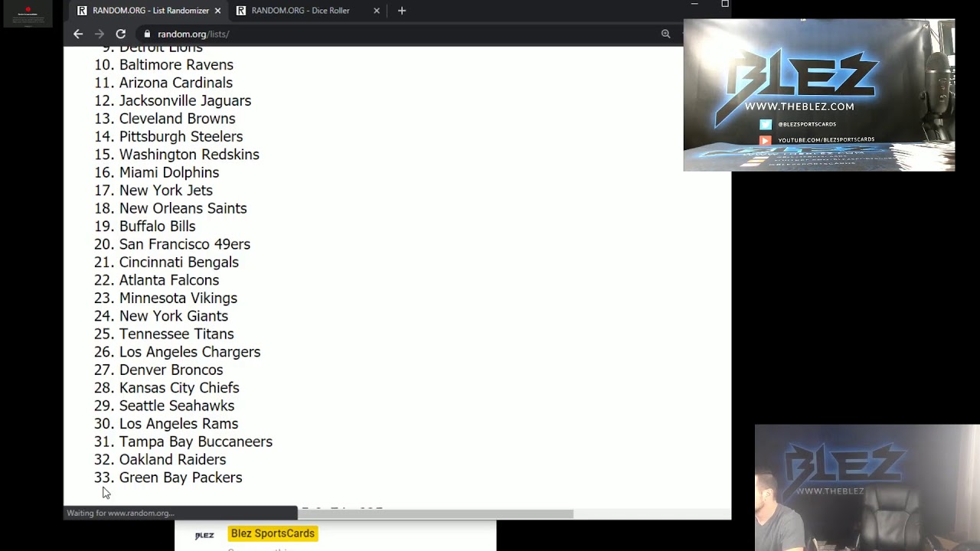This screenshot has width=980, height=551.
Task: Minimize the browser window
Action: pos(694,5)
